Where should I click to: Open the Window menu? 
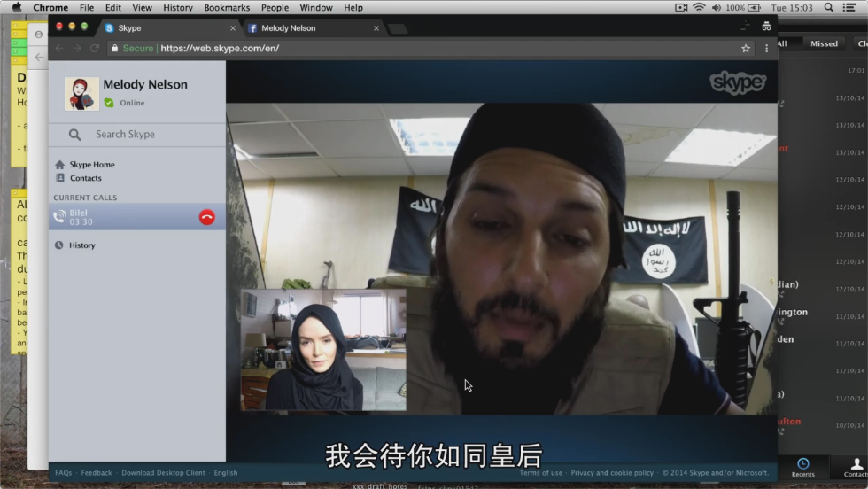(316, 8)
